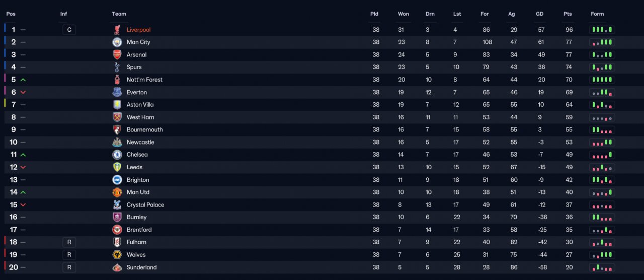The width and height of the screenshot is (644, 280).
Task: Click the Chelsea club badge
Action: pyautogui.click(x=117, y=155)
